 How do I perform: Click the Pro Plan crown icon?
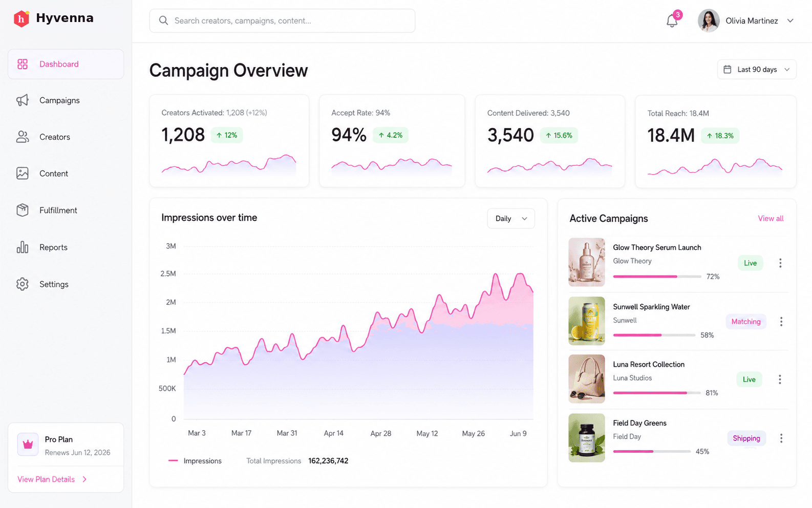[28, 444]
